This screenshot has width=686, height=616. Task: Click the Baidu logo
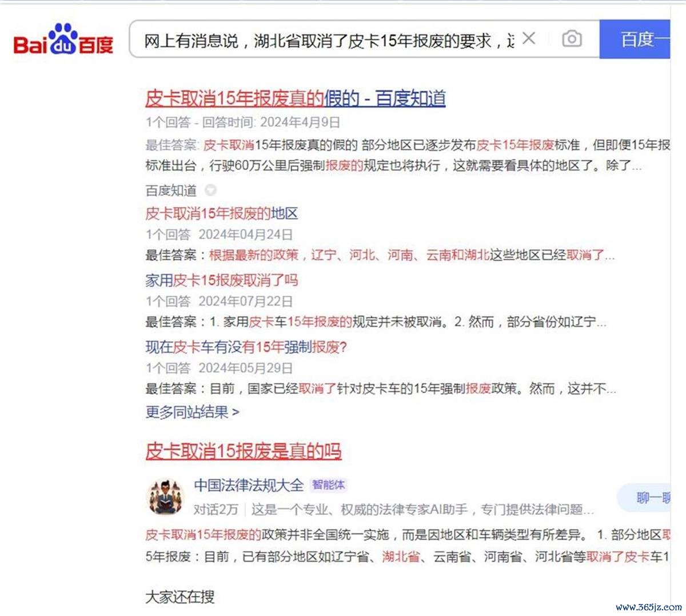(x=63, y=39)
